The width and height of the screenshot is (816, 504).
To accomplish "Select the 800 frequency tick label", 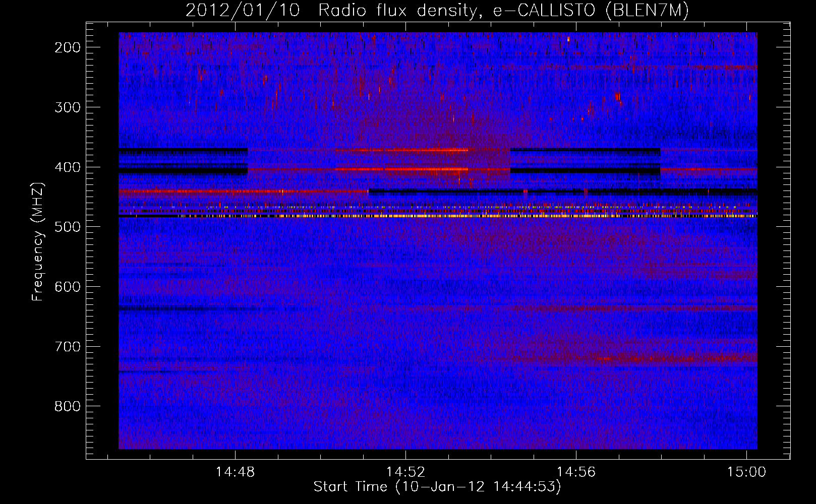I will click(x=67, y=406).
